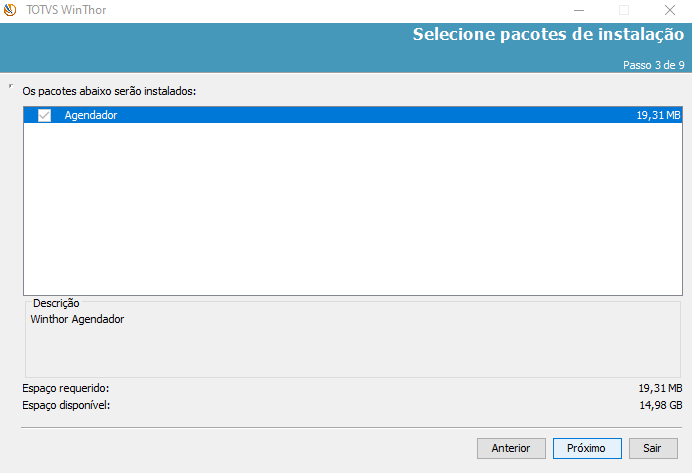Exit the installer via Sair
The width and height of the screenshot is (692, 473).
click(x=653, y=448)
